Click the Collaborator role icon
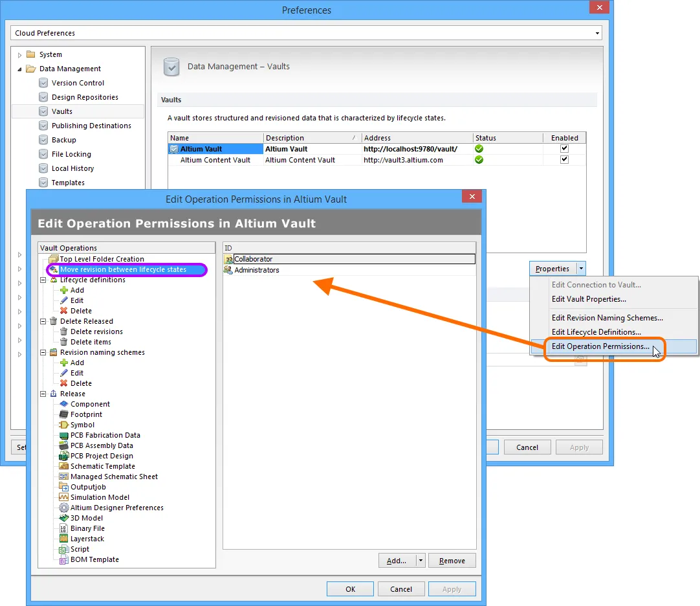The image size is (700, 606). click(228, 259)
